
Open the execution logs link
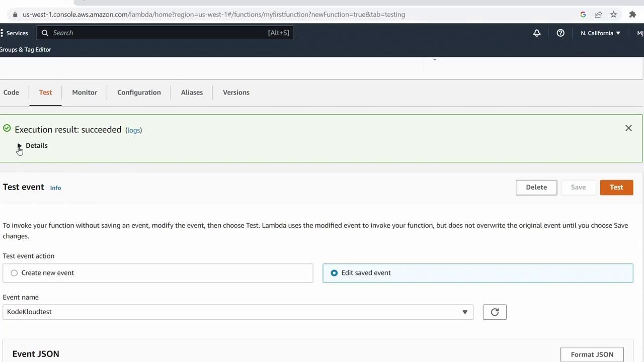pyautogui.click(x=133, y=130)
